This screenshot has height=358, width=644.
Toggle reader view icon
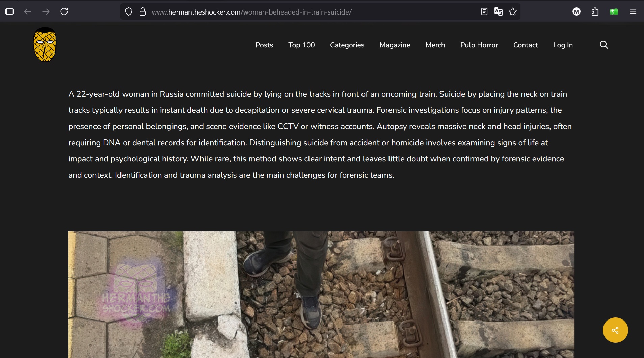(x=484, y=12)
